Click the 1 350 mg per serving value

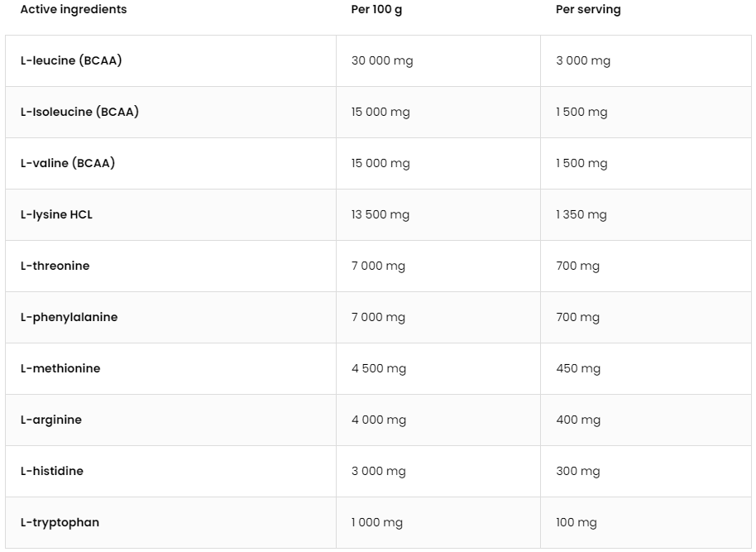coord(581,214)
